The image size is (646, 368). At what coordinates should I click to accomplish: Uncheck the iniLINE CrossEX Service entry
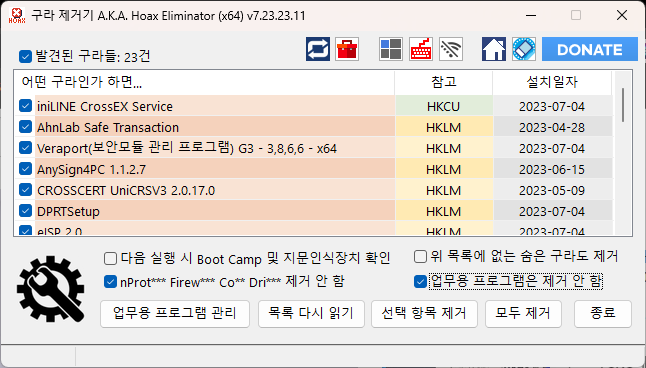tap(26, 106)
